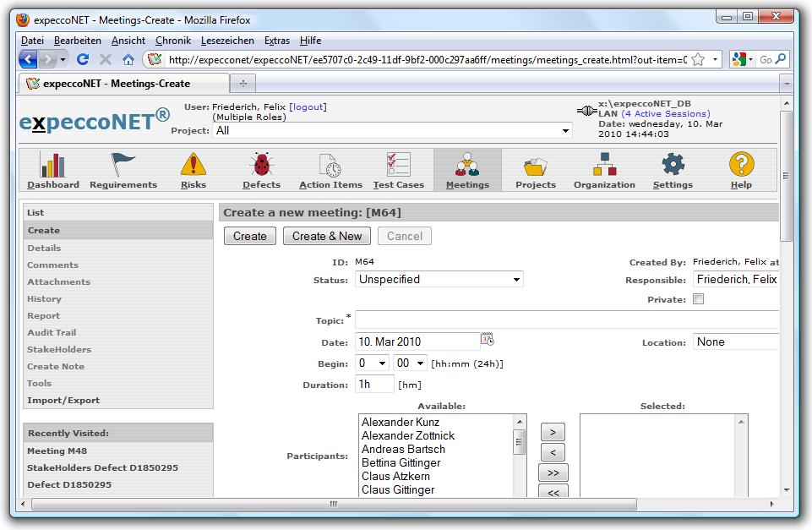Open the Lesezeichen menu

pos(227,41)
